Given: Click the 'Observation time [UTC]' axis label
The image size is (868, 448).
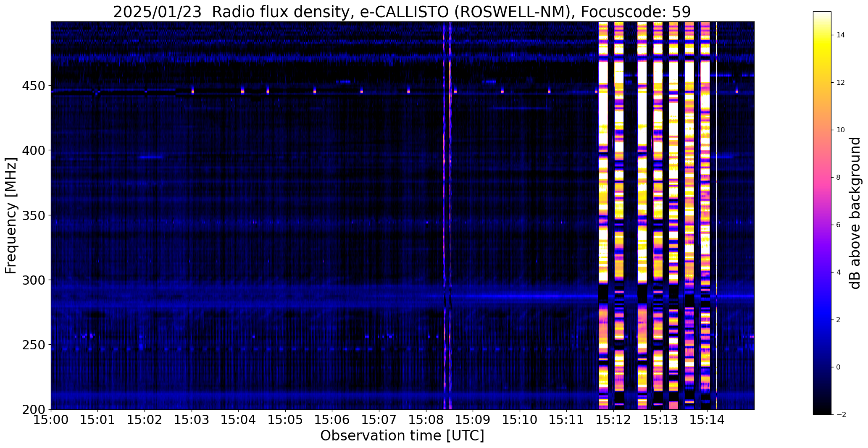Looking at the screenshot, I should click(402, 436).
